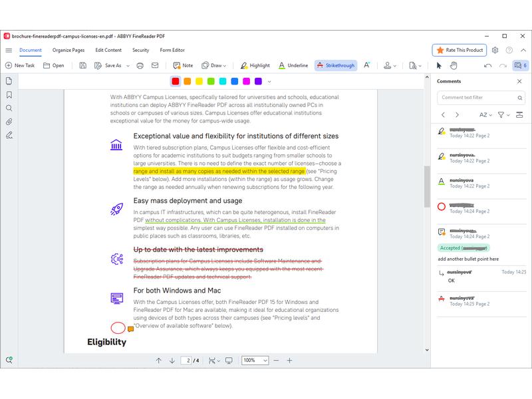Click the Undo arrow
Viewport: 532px width, 399px height.
pyautogui.click(x=488, y=65)
